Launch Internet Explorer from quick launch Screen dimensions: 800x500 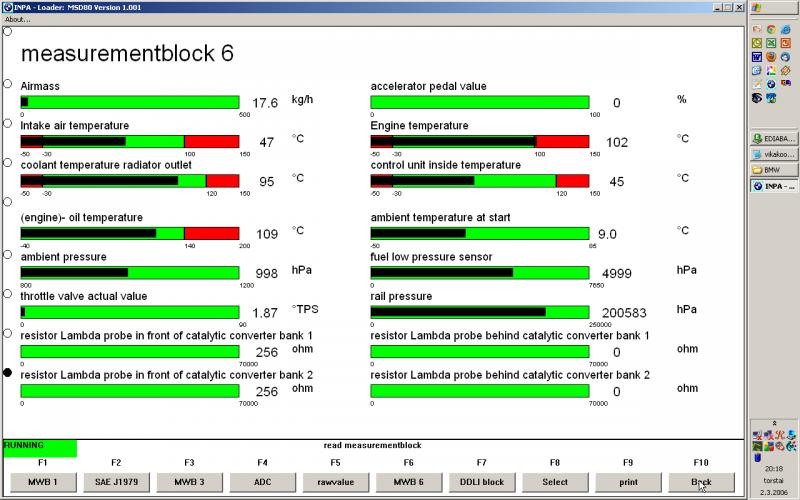point(786,30)
